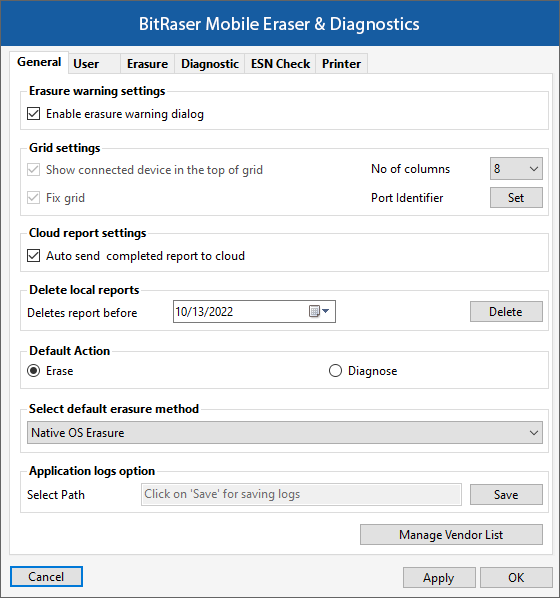Image resolution: width=560 pixels, height=598 pixels.
Task: Click Set for Port Identifier
Action: point(516,198)
